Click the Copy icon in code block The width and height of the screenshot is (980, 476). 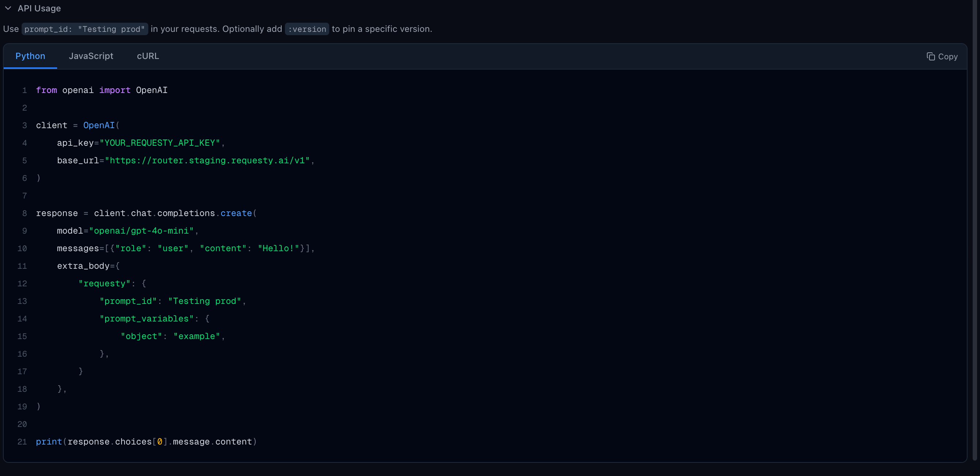pos(931,57)
